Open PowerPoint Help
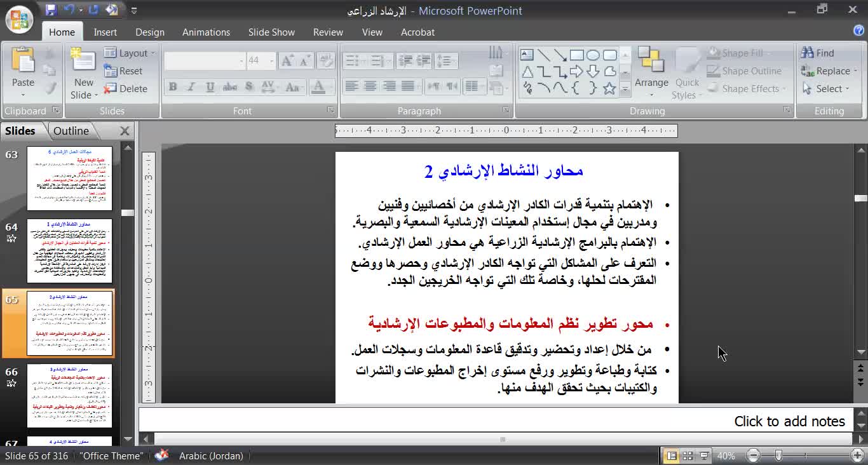The height and width of the screenshot is (465, 868). coord(858,31)
